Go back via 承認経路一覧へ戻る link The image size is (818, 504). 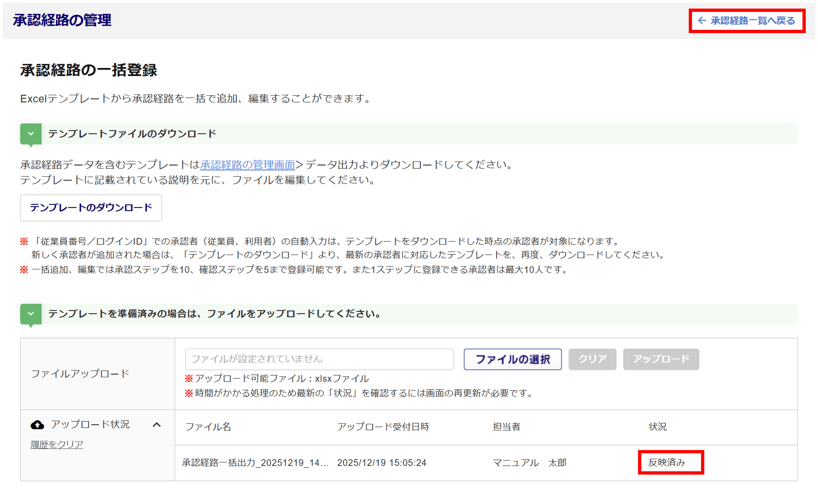point(752,20)
